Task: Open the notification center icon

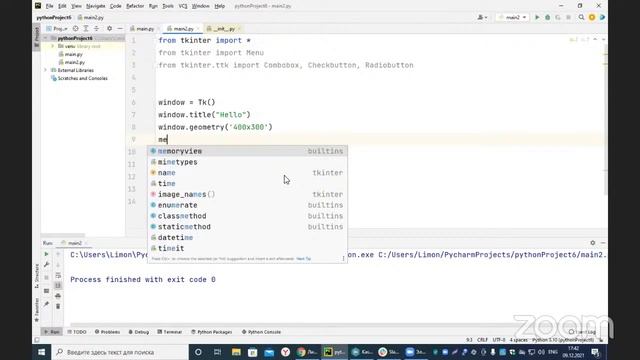Action: [595, 352]
